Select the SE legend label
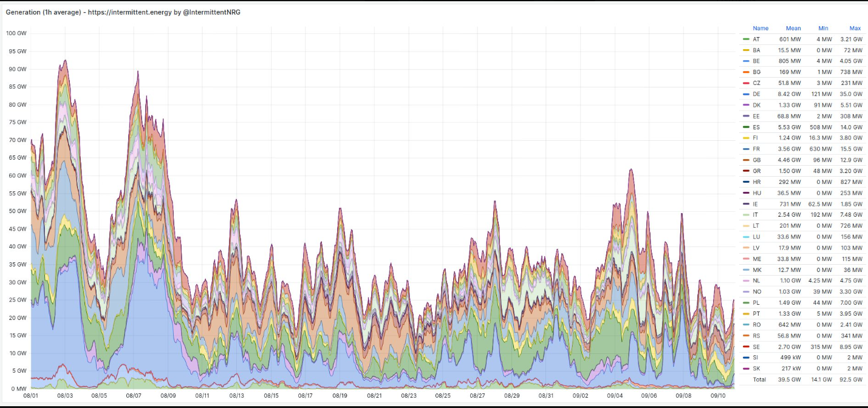 [756, 346]
